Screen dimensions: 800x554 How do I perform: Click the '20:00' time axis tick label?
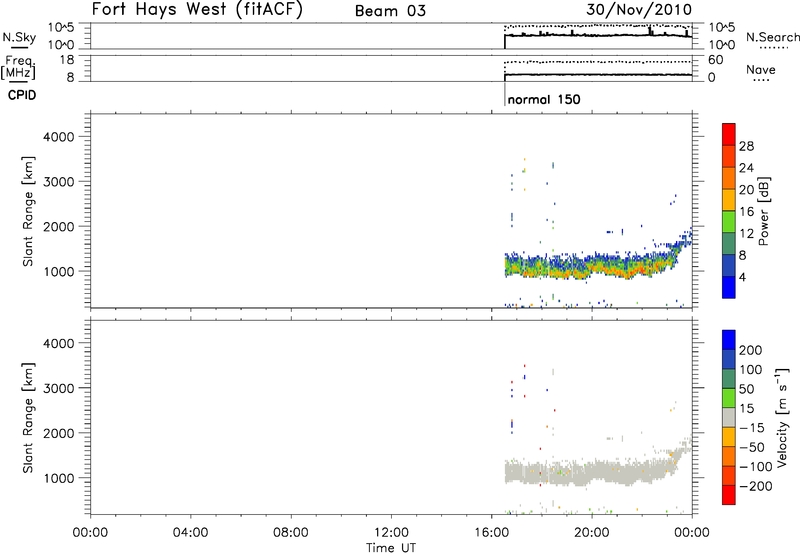pyautogui.click(x=592, y=533)
